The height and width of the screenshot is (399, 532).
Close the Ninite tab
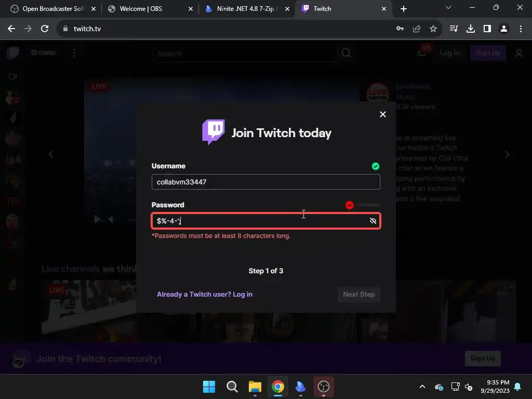pyautogui.click(x=287, y=9)
